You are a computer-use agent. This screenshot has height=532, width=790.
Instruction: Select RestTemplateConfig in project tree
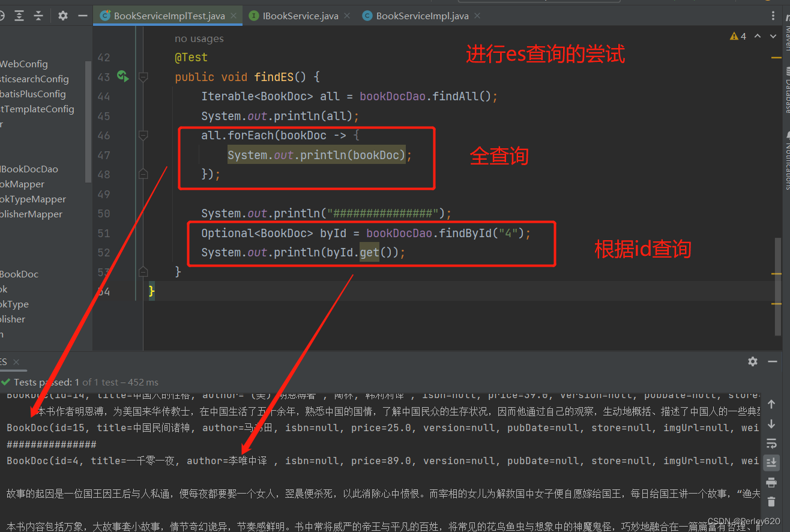(37, 109)
